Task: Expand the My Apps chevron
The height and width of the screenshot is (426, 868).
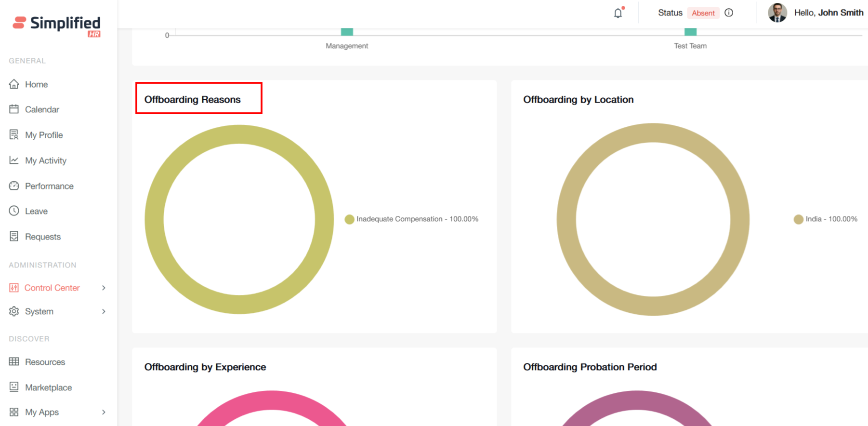Action: [x=104, y=412]
